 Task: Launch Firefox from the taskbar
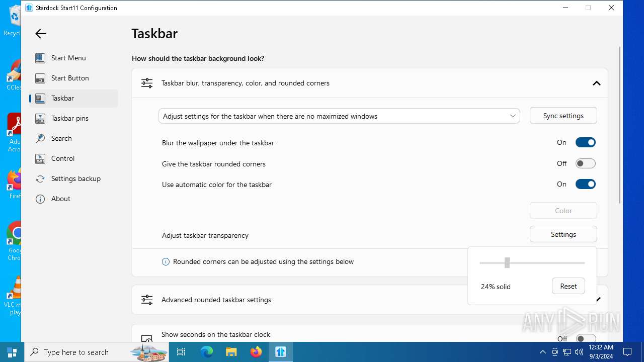tap(256, 352)
